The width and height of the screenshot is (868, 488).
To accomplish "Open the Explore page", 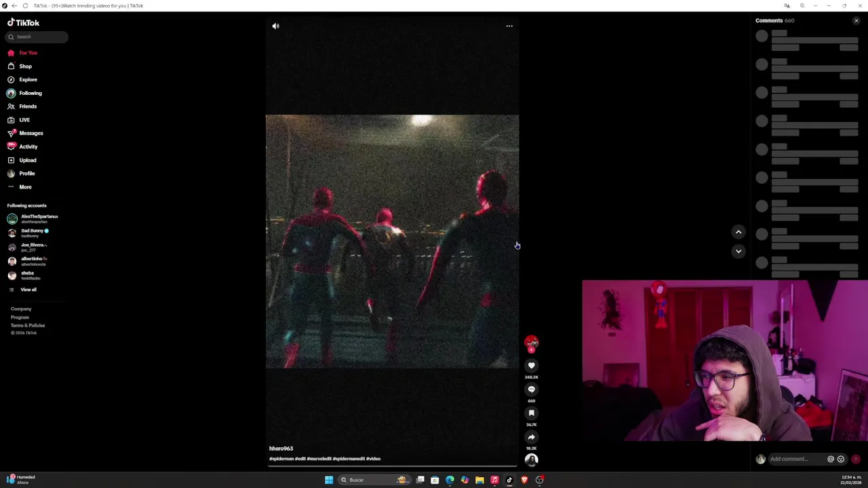I will 22,79.
